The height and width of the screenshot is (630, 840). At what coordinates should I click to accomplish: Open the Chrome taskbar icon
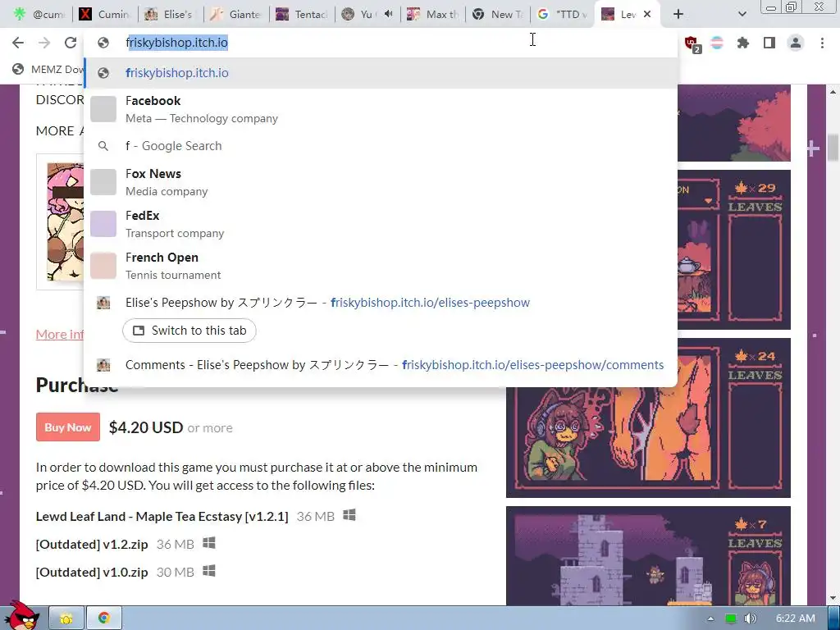(104, 619)
